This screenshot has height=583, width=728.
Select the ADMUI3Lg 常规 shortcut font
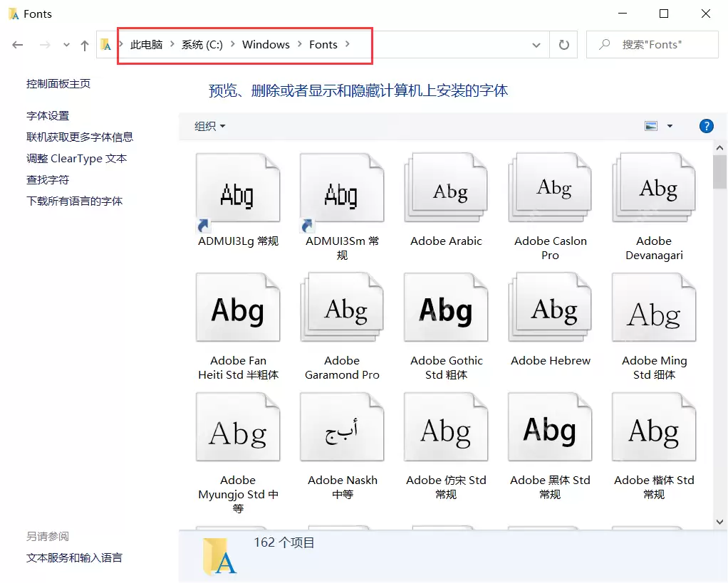[x=238, y=189]
